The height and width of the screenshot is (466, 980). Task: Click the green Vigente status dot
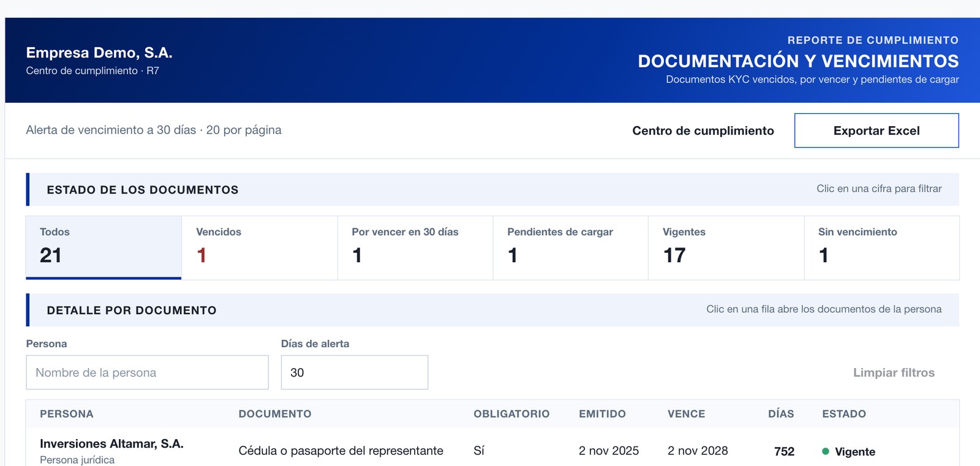tap(826, 451)
